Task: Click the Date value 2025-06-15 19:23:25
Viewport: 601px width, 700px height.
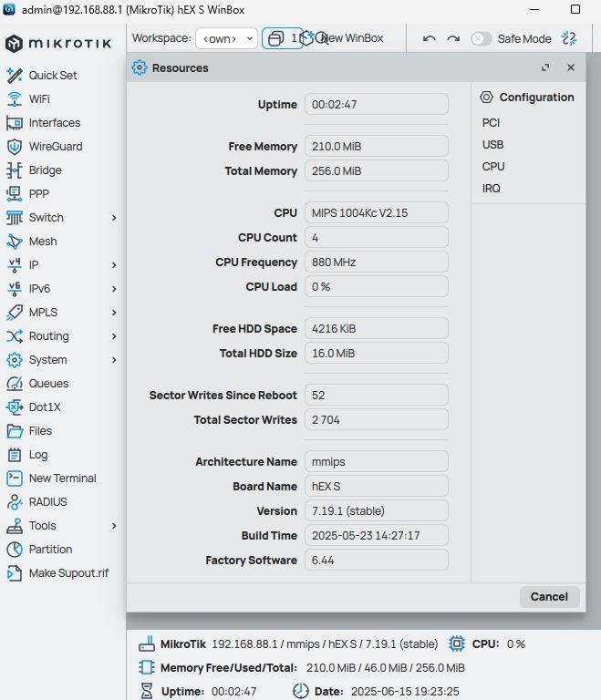Action: [405, 691]
